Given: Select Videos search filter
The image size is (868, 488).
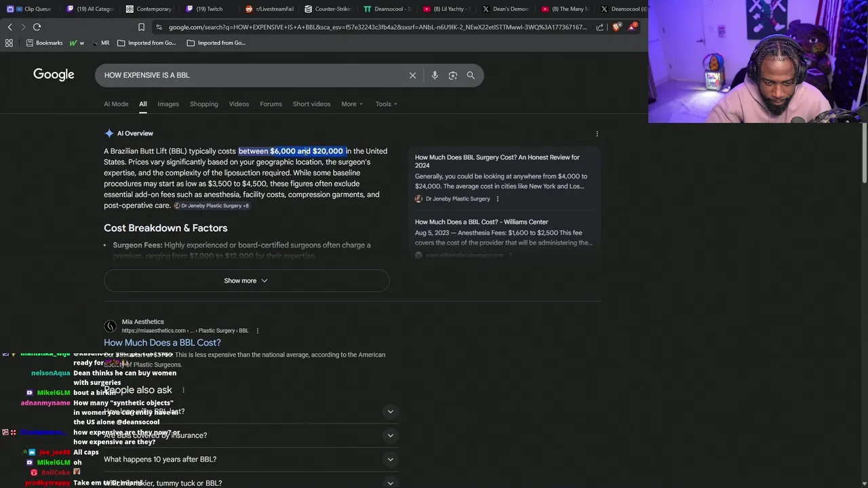Looking at the screenshot, I should (x=239, y=104).
